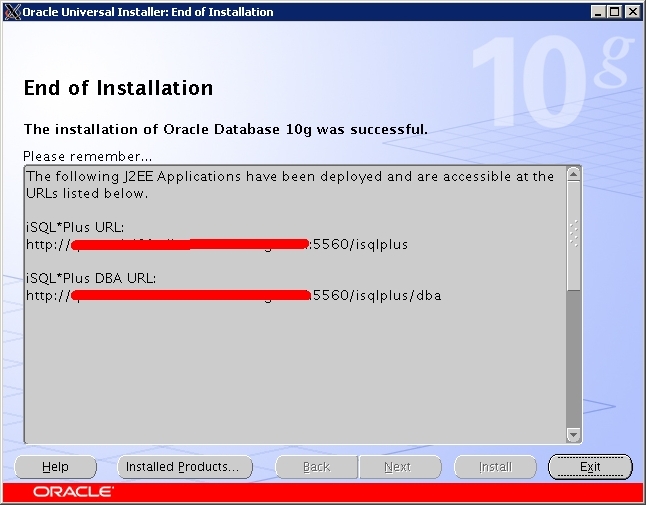Click the installation was successful message
Viewport: 646px width, 505px height.
pyautogui.click(x=226, y=129)
